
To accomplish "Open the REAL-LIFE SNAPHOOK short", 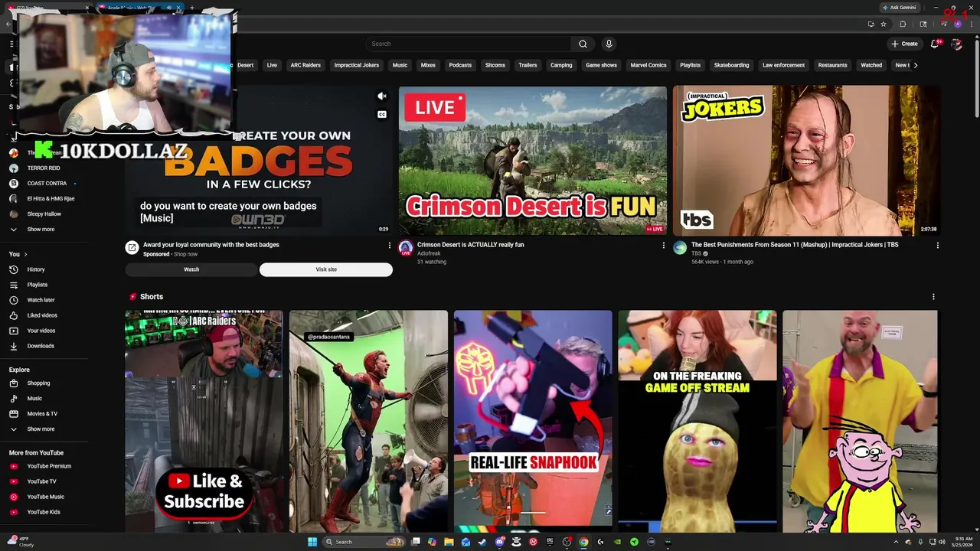I will click(533, 421).
